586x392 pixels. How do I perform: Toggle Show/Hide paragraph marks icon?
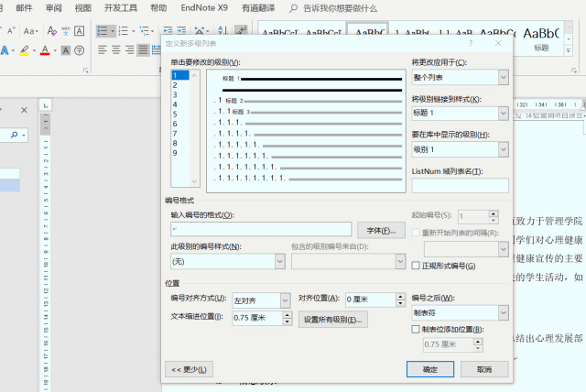241,30
